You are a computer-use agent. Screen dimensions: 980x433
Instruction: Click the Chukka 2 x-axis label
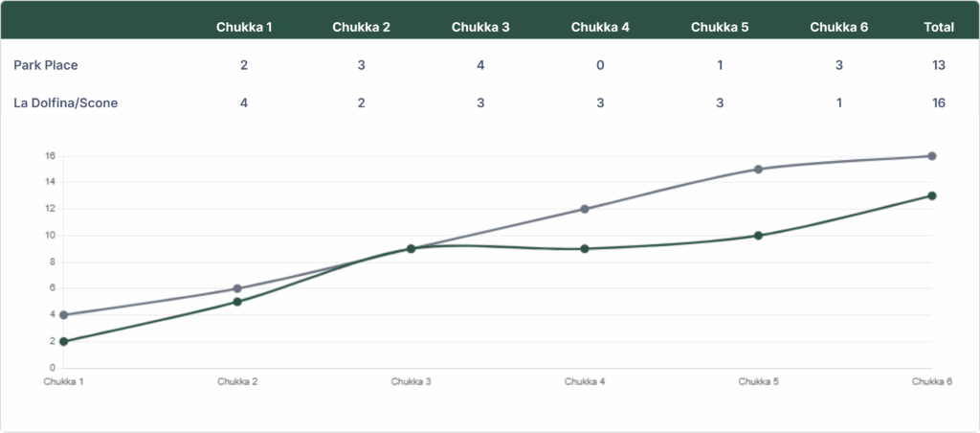pyautogui.click(x=237, y=381)
